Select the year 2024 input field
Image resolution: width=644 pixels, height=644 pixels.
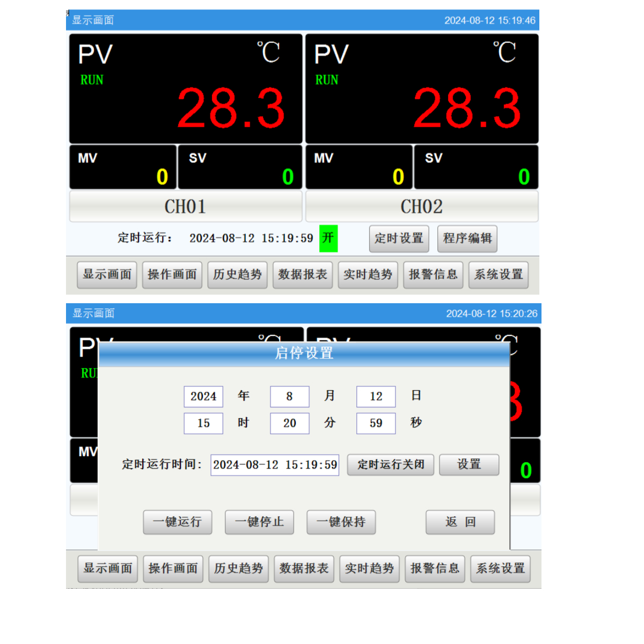click(x=203, y=397)
